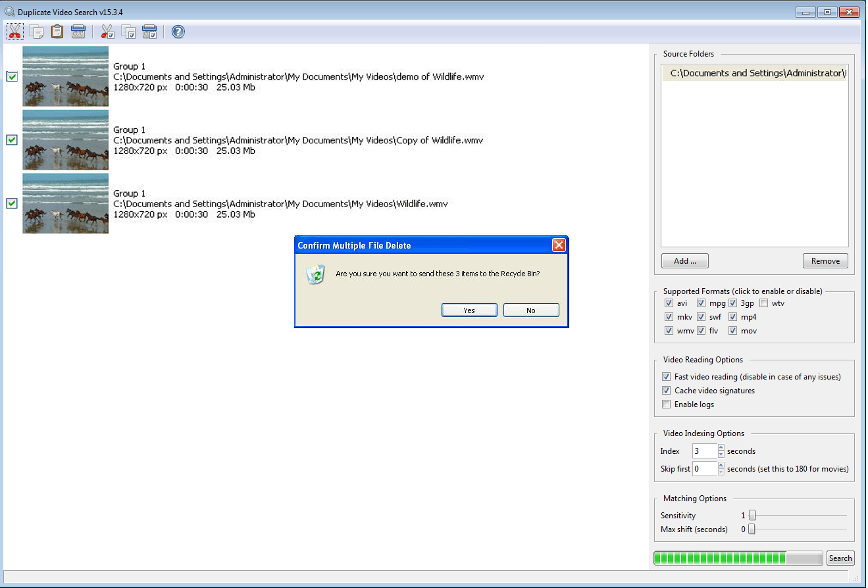The image size is (868, 588).
Task: Click the My Videos\Wildlife.wmv file path
Action: tap(280, 204)
